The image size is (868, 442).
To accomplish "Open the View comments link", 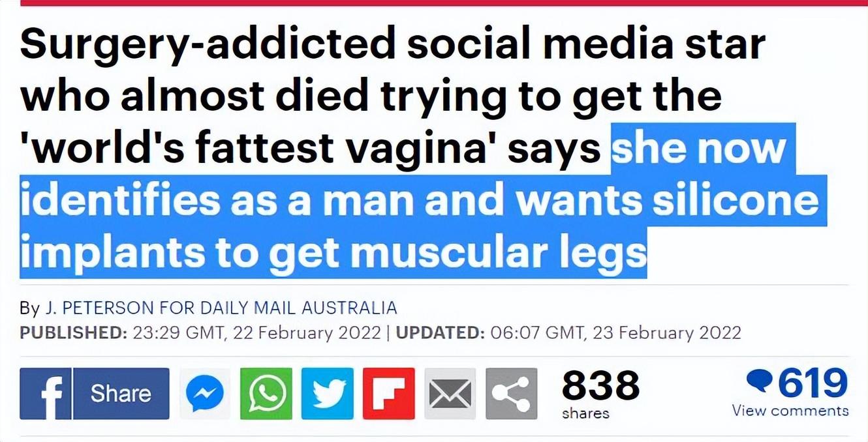I will click(x=790, y=411).
